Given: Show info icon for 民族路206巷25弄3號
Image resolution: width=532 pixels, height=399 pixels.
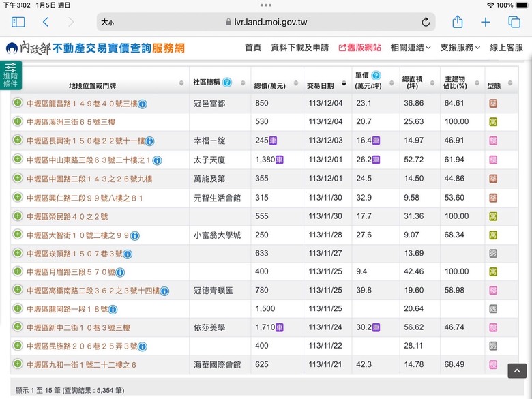Looking at the screenshot, I should pyautogui.click(x=143, y=346).
